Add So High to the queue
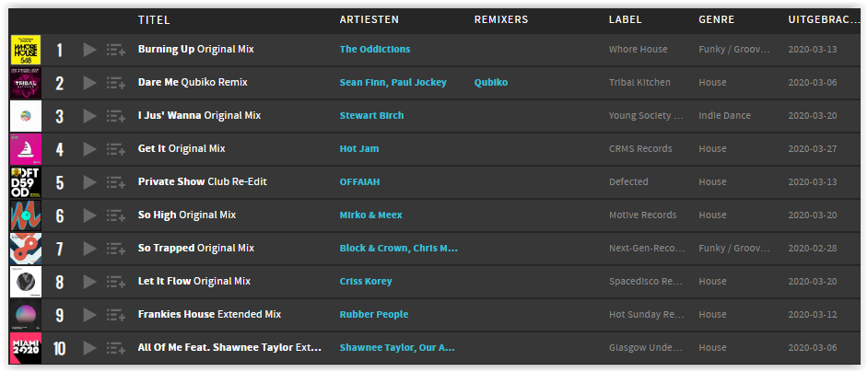The height and width of the screenshot is (372, 868). [x=116, y=215]
